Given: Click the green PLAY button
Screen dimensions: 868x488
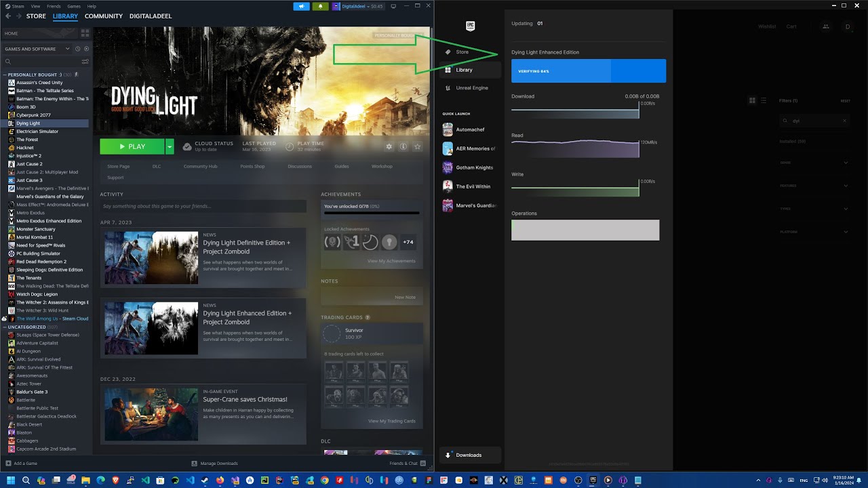Looking at the screenshot, I should coord(132,146).
